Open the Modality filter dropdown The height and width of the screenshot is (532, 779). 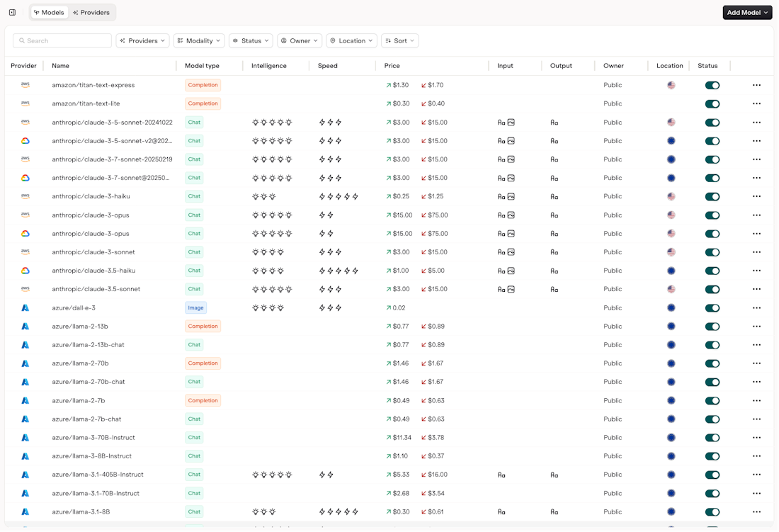[199, 40]
